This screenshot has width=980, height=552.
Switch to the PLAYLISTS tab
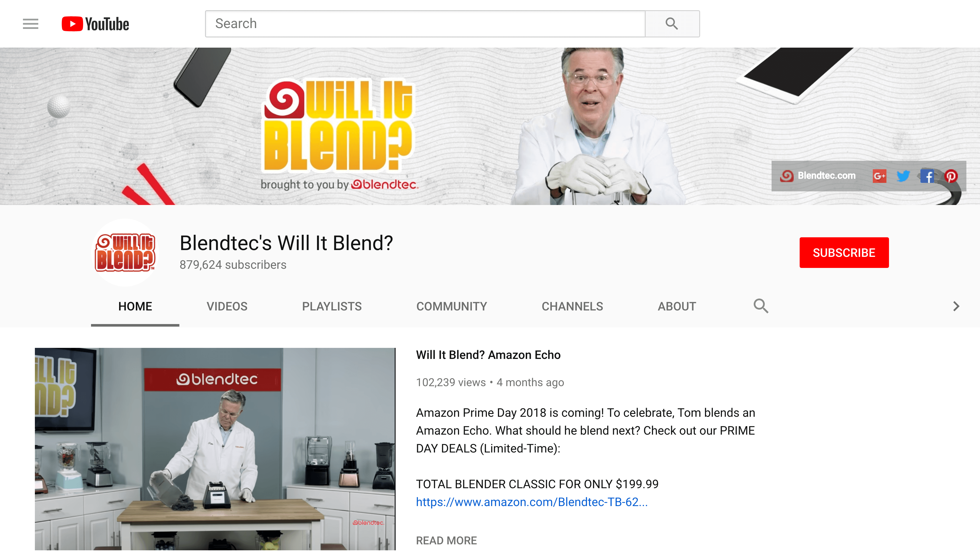pyautogui.click(x=332, y=306)
